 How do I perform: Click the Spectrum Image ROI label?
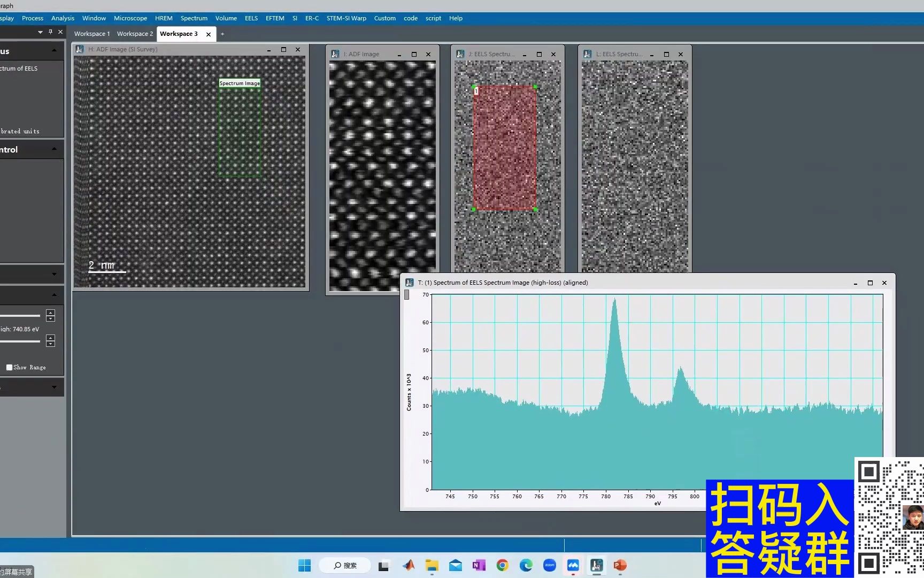point(240,83)
